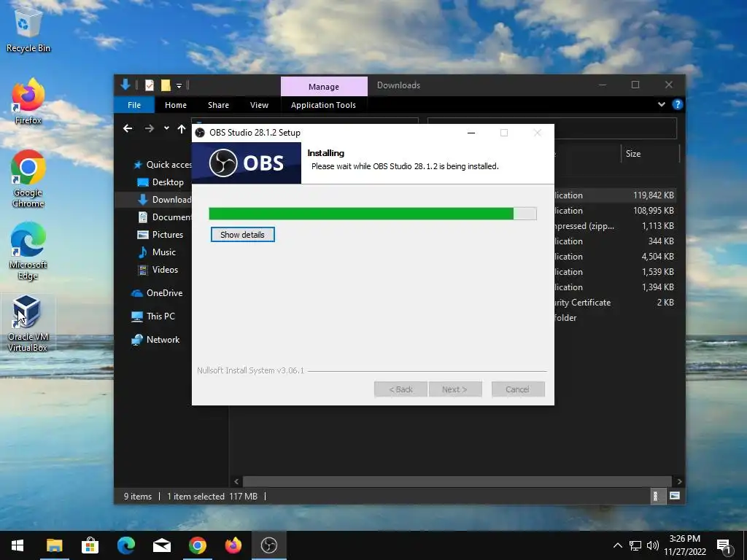
Task: Select the Manage contextual tab
Action: tap(324, 87)
